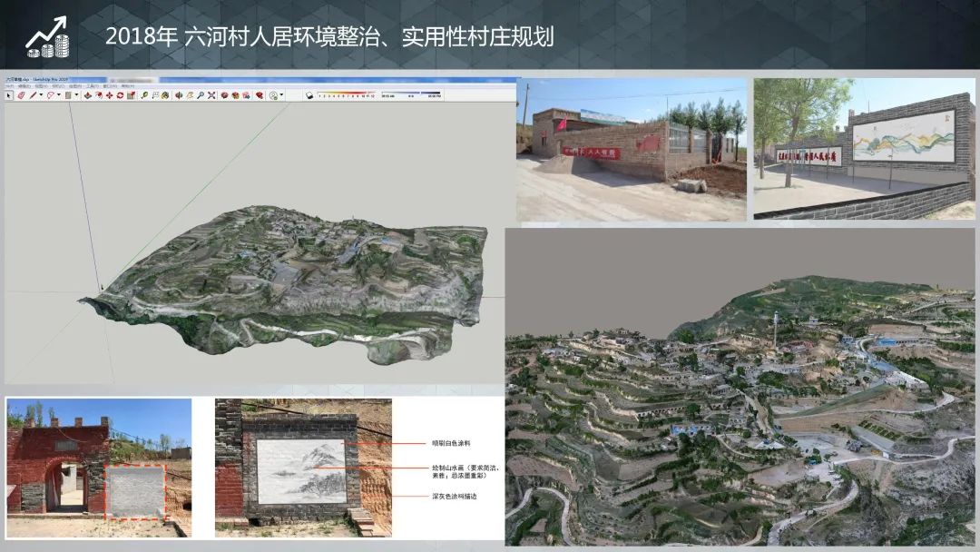Open the 文件 (File) menu
Viewport: 980px width, 552px height.
coord(9,87)
